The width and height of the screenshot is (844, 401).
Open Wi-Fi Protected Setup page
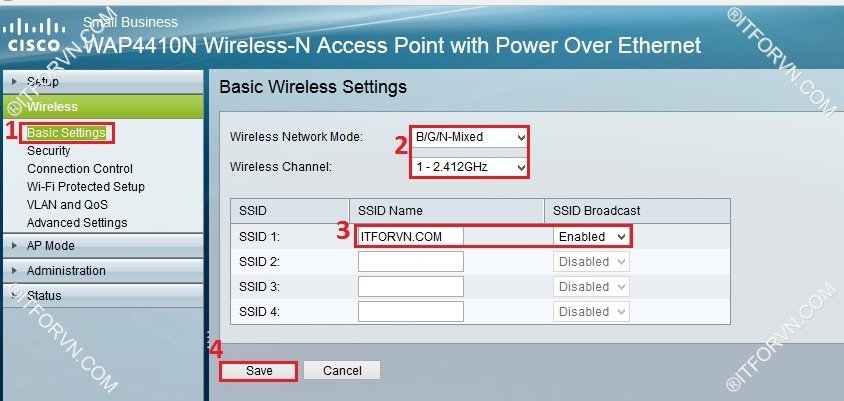(86, 187)
